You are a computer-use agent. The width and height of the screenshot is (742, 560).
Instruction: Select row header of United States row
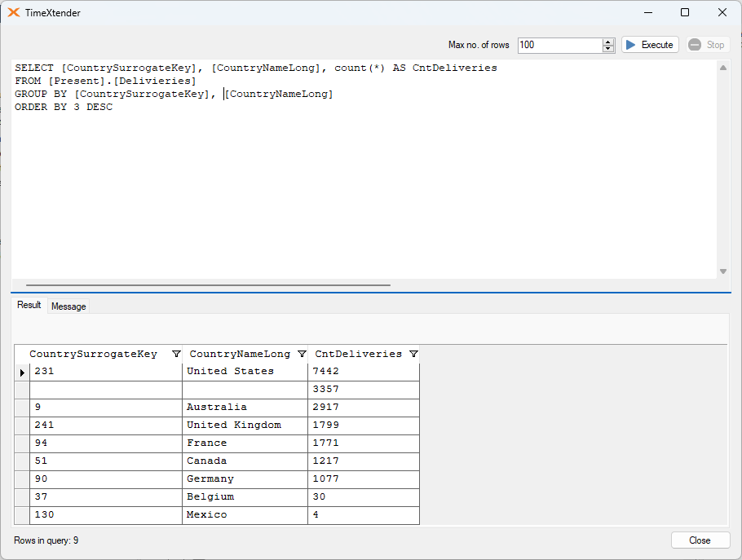click(22, 372)
